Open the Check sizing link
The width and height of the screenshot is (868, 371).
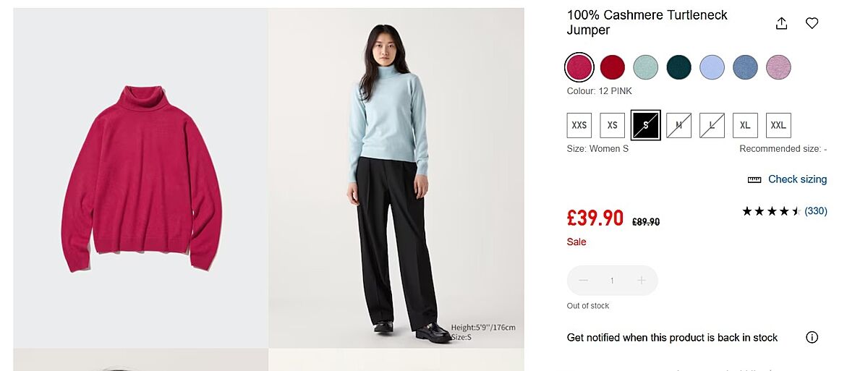coord(797,179)
